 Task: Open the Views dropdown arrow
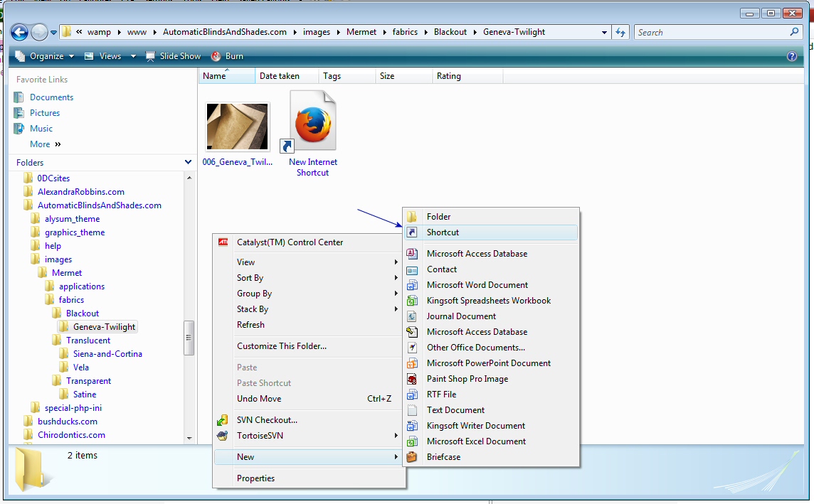pyautogui.click(x=133, y=56)
